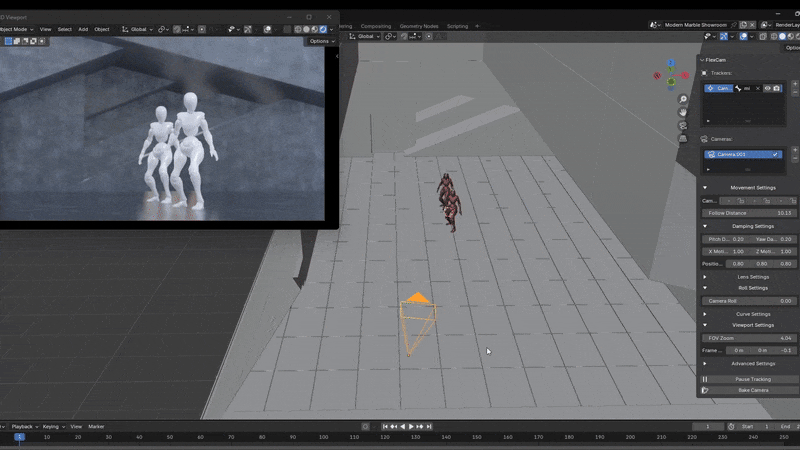Viewport: 800px width, 450px height.
Task: Click Bake Camera button
Action: [750, 390]
